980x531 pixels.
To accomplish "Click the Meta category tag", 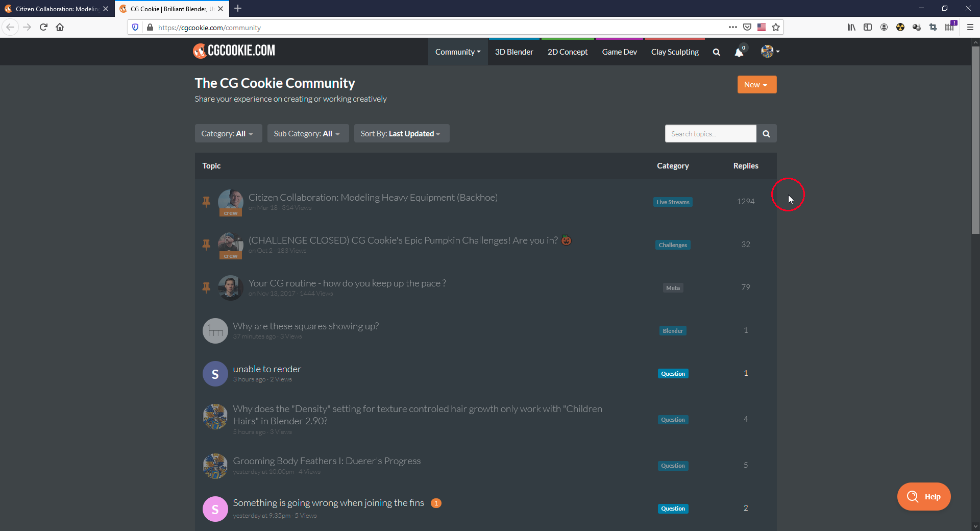I will click(673, 288).
